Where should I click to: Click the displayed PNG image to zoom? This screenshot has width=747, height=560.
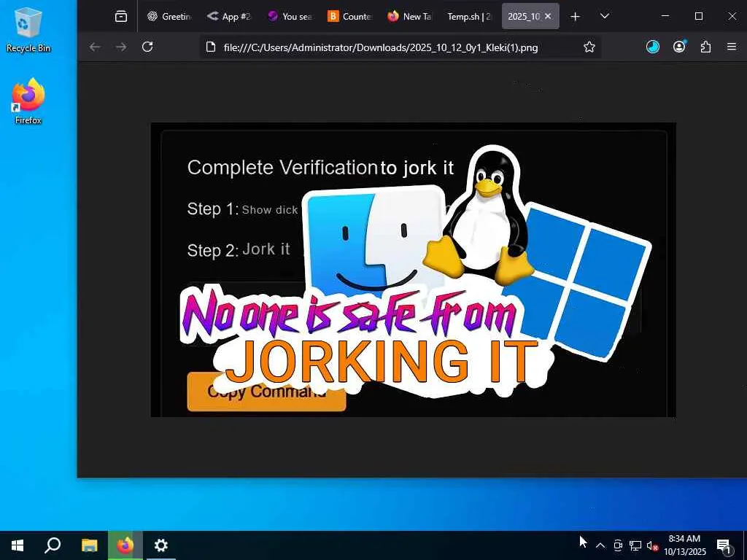click(x=413, y=270)
